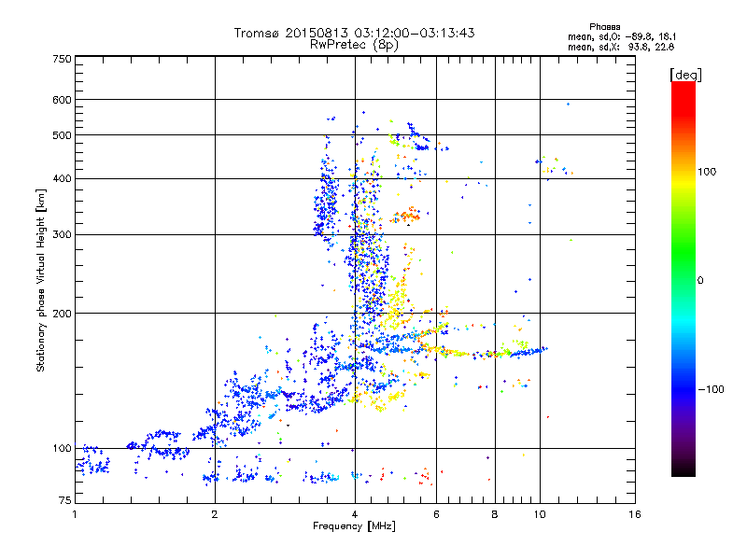Select 'mean, sd,X: 93.8, 22.8' statistics line
The width and height of the screenshot is (747, 560).
click(621, 47)
